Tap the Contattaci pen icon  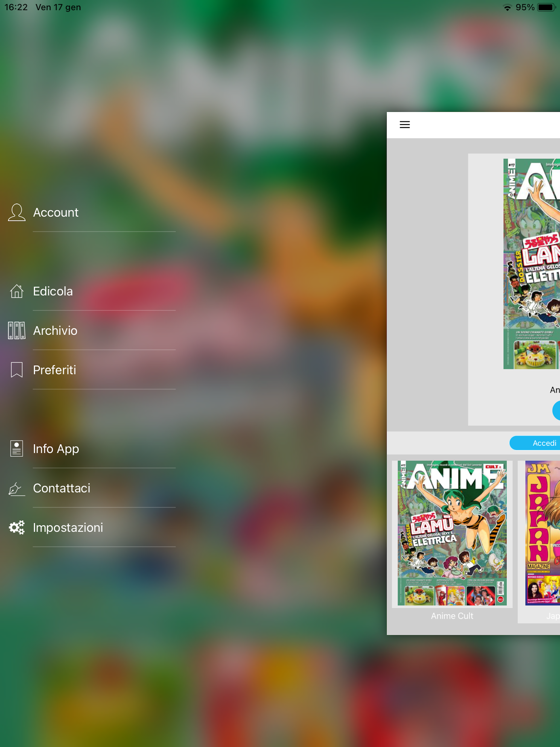tap(17, 488)
